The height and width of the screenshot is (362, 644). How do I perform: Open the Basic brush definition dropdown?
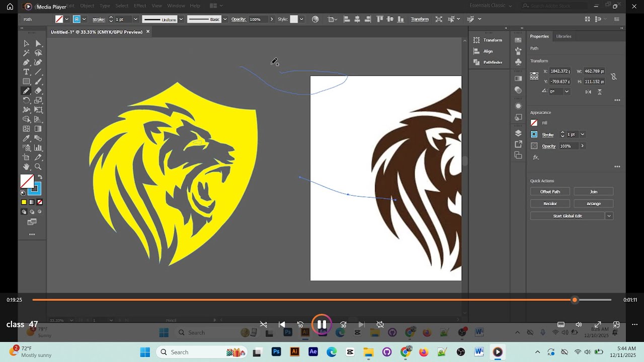(225, 20)
